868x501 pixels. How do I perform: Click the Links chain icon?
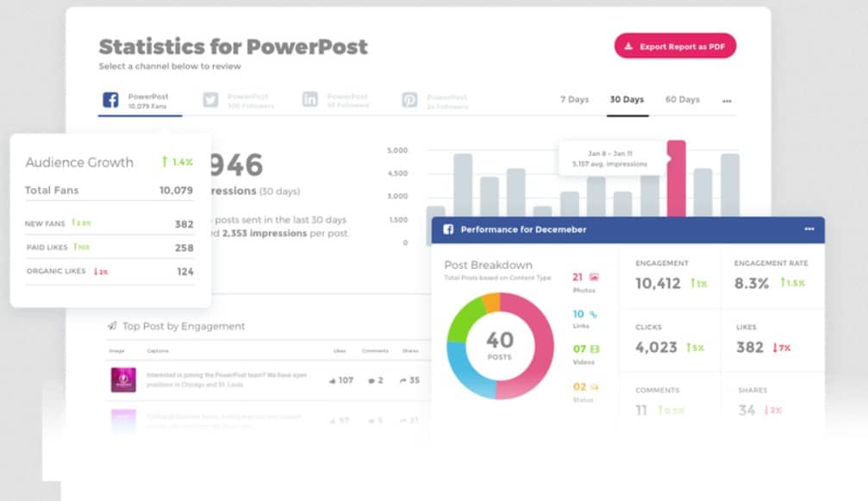[x=593, y=315]
